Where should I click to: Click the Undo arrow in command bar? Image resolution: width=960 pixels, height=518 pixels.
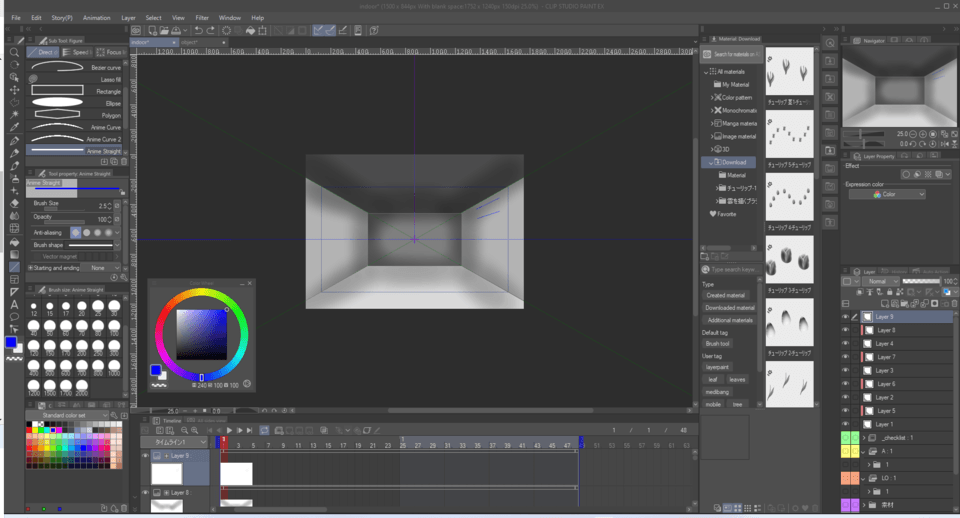click(198, 30)
